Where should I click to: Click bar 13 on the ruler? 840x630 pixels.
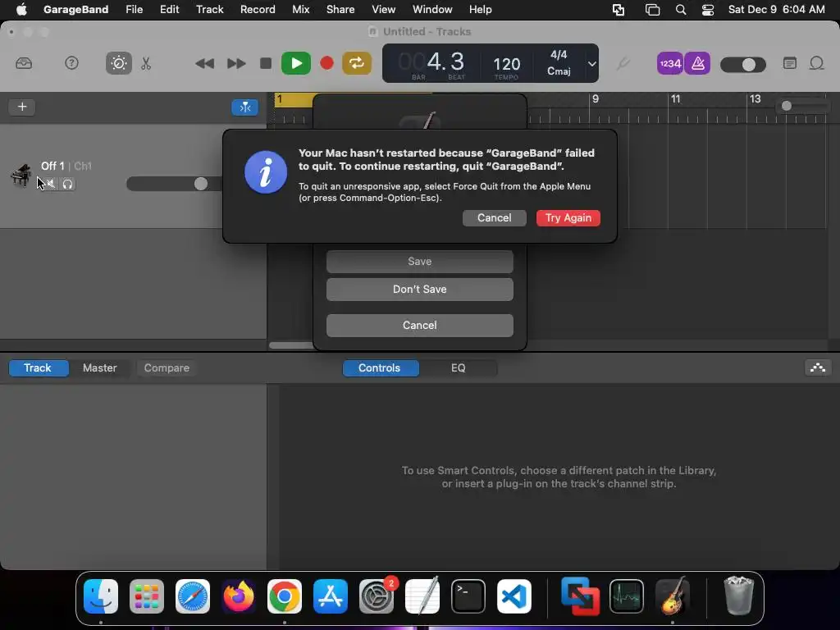755,99
